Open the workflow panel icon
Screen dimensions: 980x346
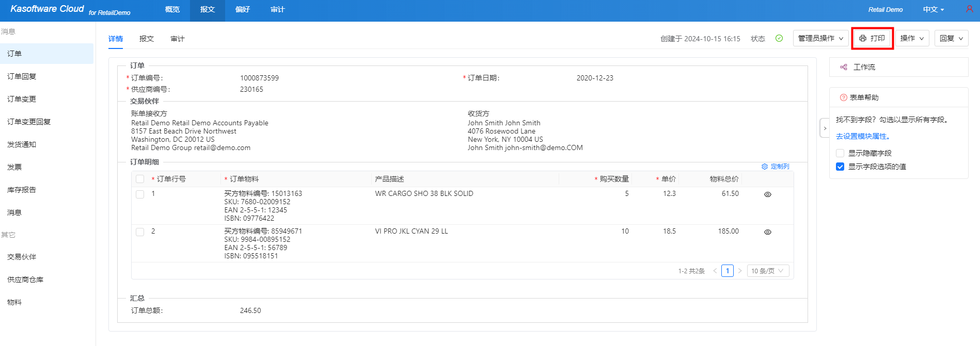point(844,67)
